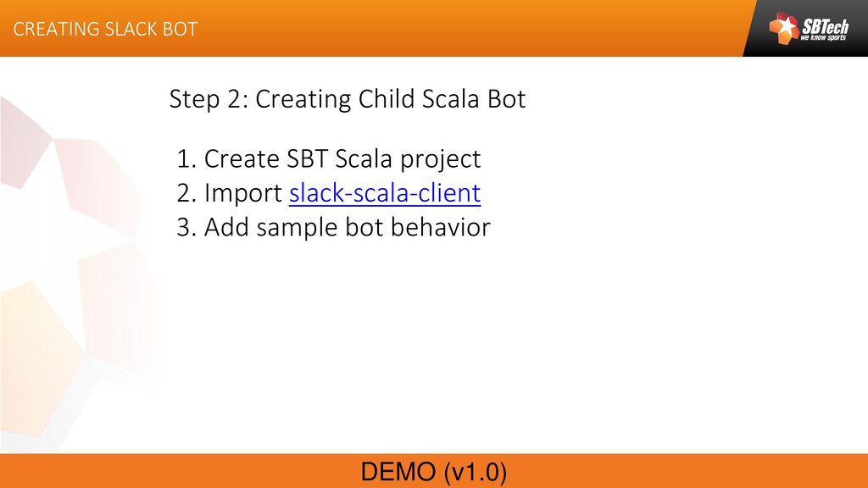Click the SBTech star logo icon
Image resolution: width=868 pixels, height=488 pixels.
782,28
